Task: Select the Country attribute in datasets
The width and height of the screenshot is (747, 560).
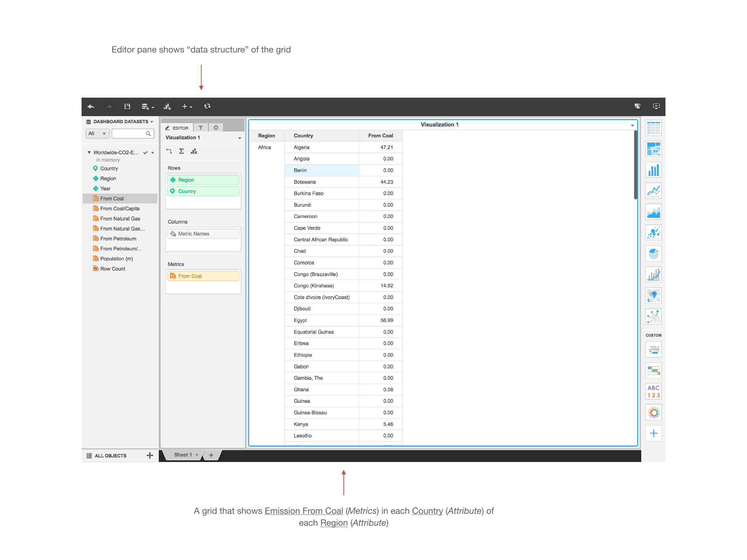Action: [109, 168]
